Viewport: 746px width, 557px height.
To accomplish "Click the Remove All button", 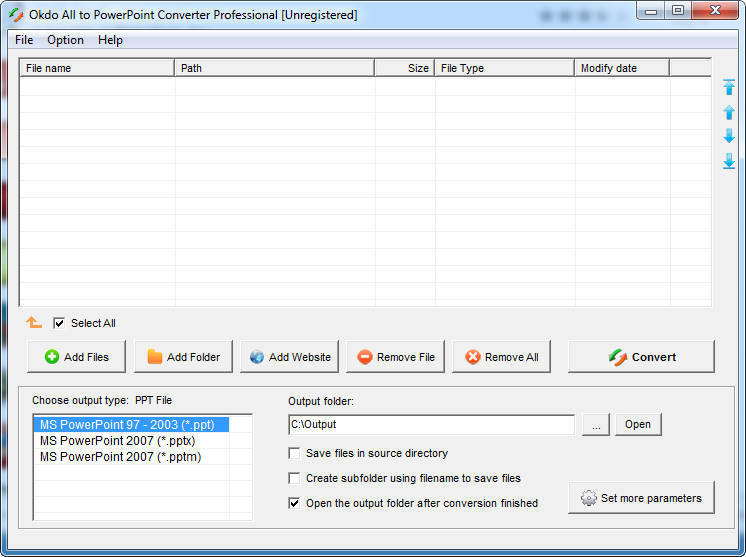I will 501,356.
